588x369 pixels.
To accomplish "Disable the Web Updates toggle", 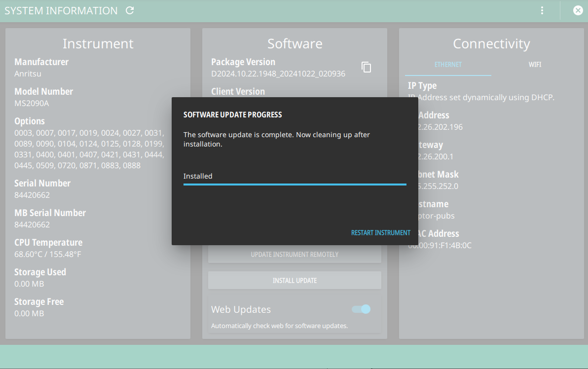I will coord(362,309).
